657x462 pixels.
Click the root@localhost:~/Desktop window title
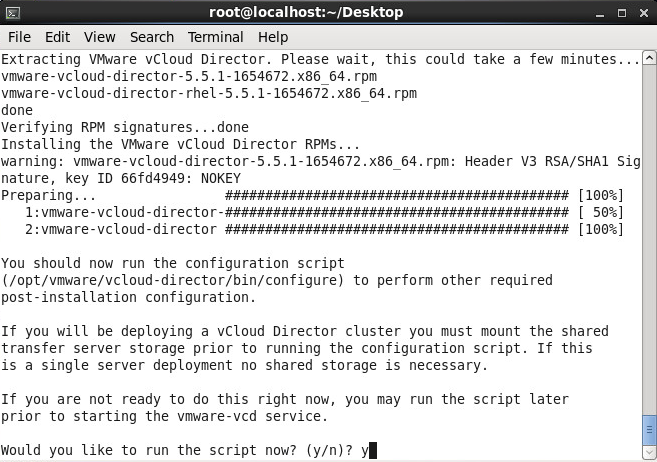coord(306,12)
